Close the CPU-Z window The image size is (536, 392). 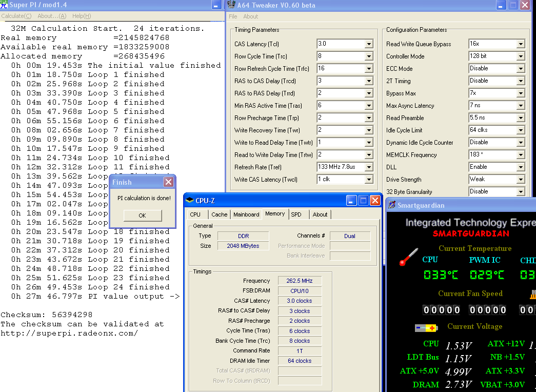point(375,201)
